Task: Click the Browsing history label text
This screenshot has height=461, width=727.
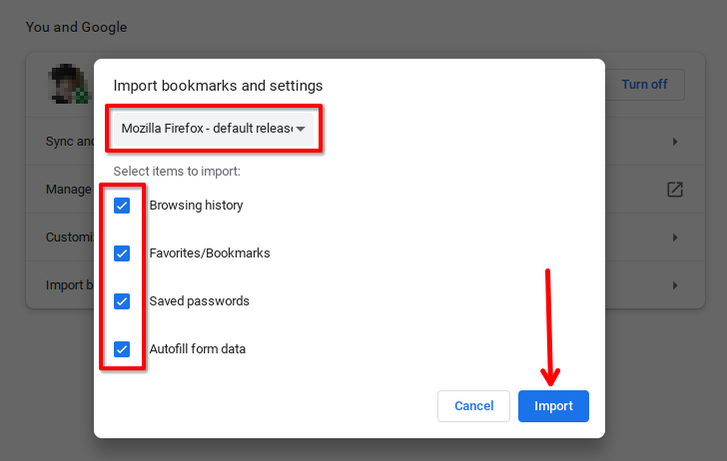Action: click(196, 205)
